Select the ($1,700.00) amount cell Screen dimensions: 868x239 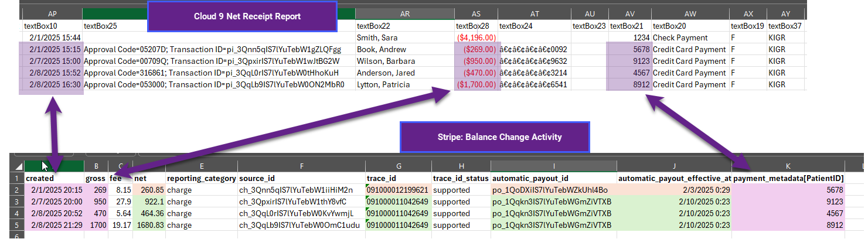point(476,84)
